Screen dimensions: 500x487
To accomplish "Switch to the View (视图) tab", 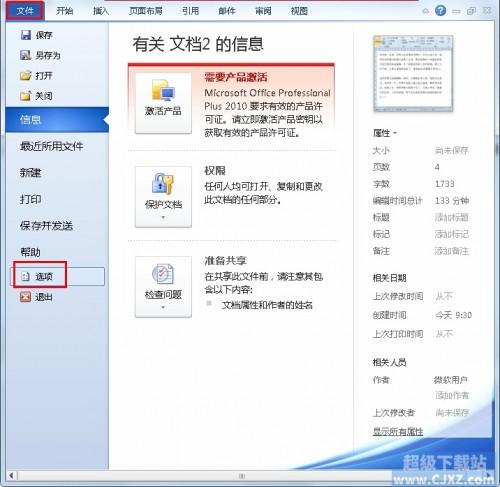I will click(299, 11).
